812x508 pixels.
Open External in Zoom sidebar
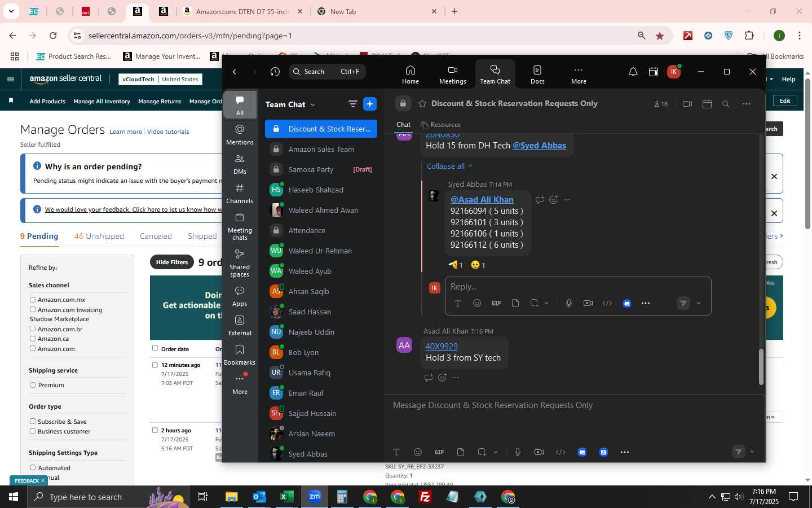240,325
